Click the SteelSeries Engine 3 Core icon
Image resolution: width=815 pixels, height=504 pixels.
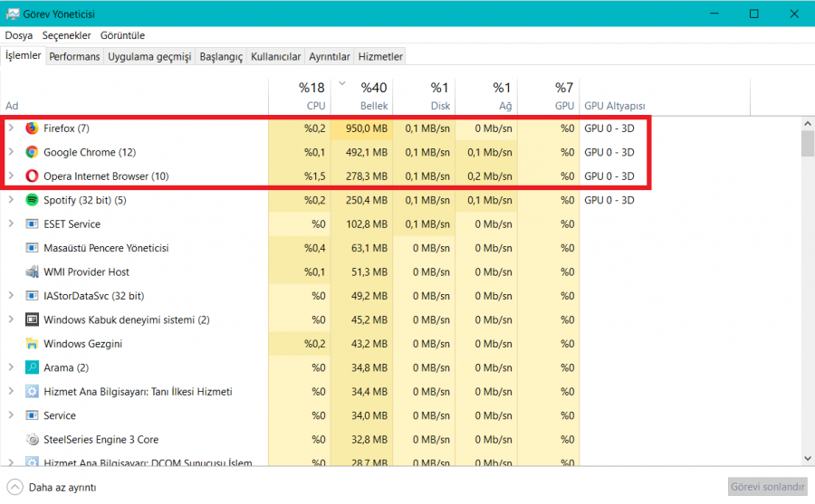(x=33, y=440)
